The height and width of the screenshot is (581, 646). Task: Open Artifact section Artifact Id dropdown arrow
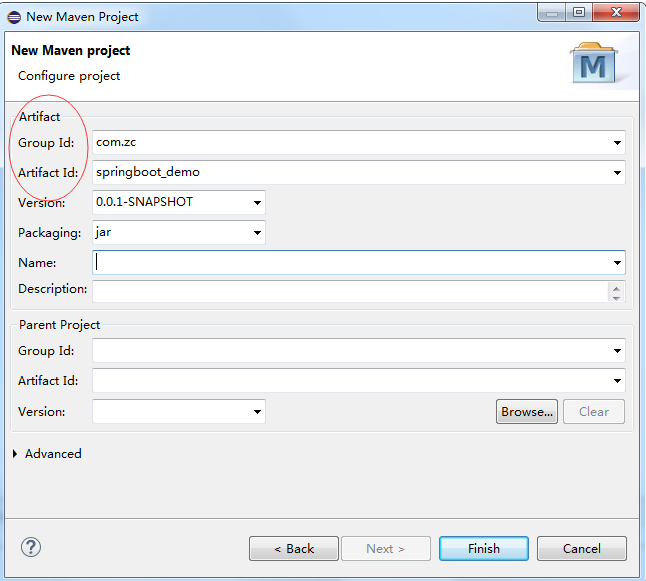click(x=617, y=173)
